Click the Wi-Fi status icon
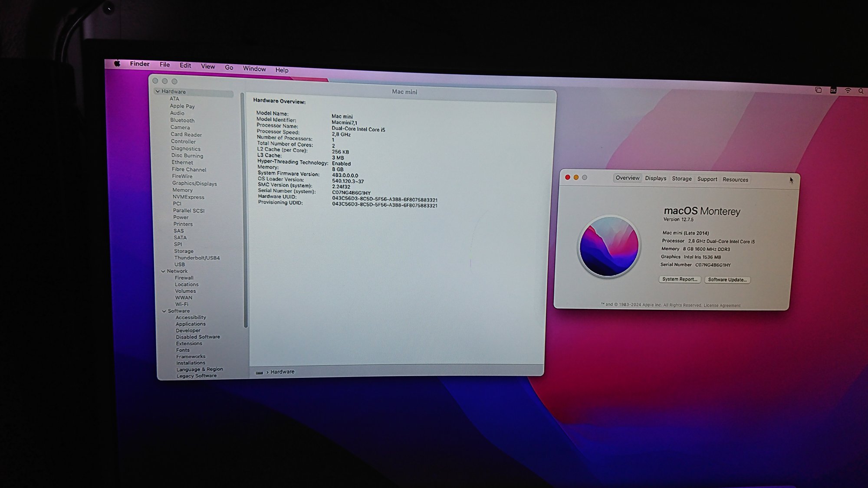Screen dimensions: 868x488 (848, 90)
